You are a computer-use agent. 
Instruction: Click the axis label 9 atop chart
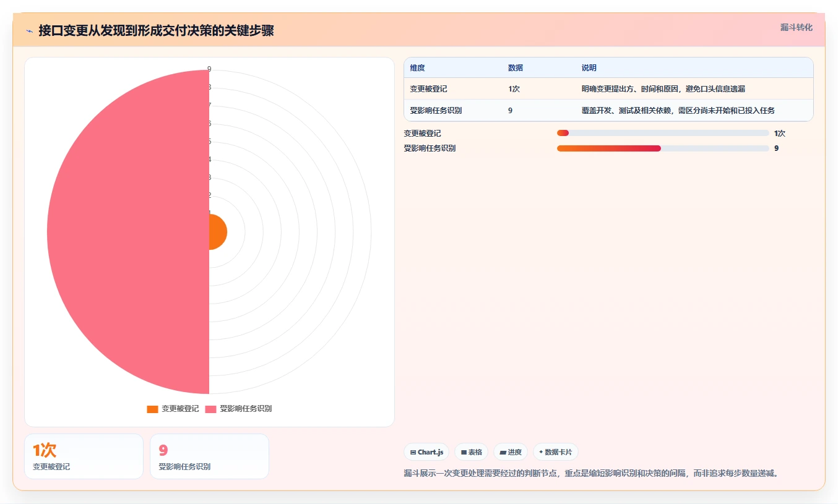209,69
